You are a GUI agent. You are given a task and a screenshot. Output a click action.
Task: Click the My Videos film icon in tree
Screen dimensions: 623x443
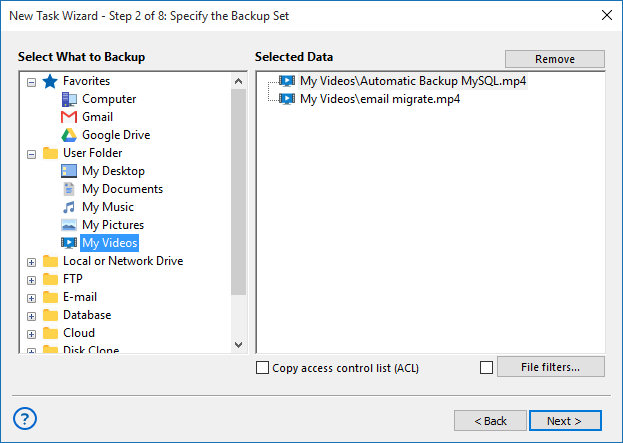[69, 243]
